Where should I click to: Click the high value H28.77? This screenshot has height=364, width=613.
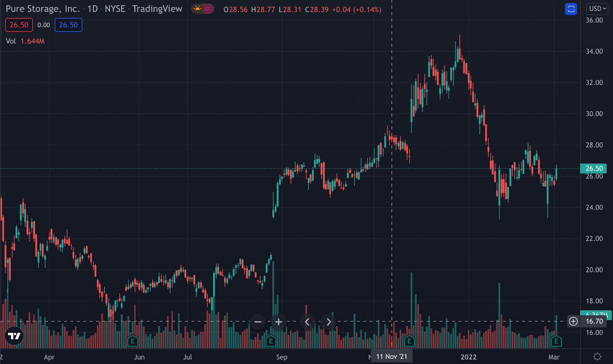pyautogui.click(x=263, y=10)
